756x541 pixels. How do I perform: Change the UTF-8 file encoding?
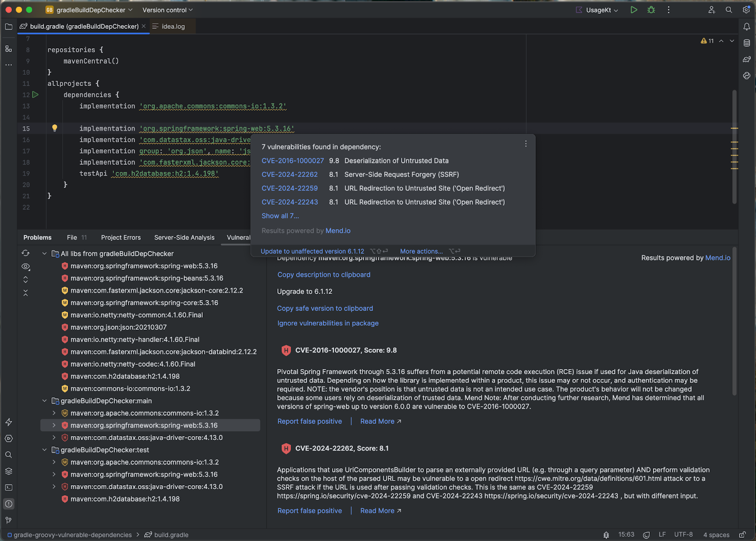coord(683,535)
